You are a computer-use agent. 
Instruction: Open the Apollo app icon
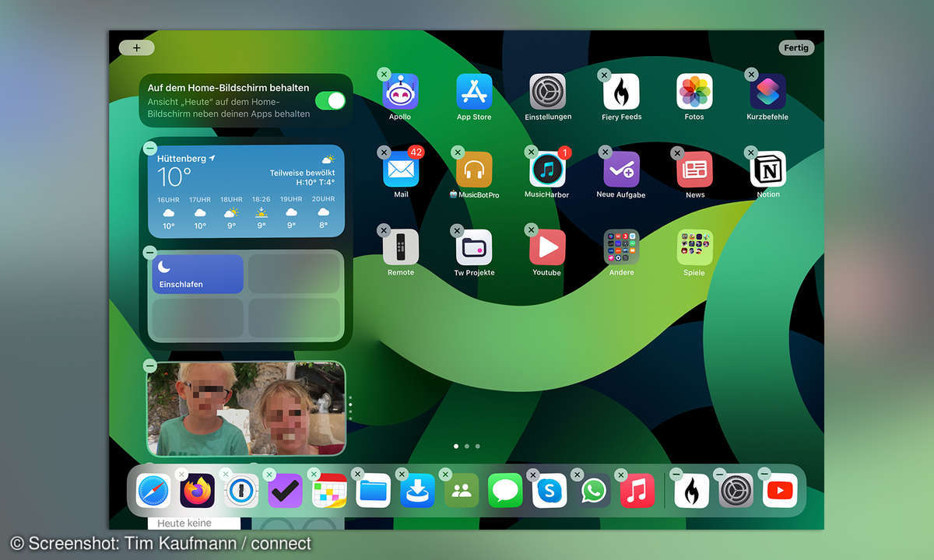pyautogui.click(x=400, y=92)
